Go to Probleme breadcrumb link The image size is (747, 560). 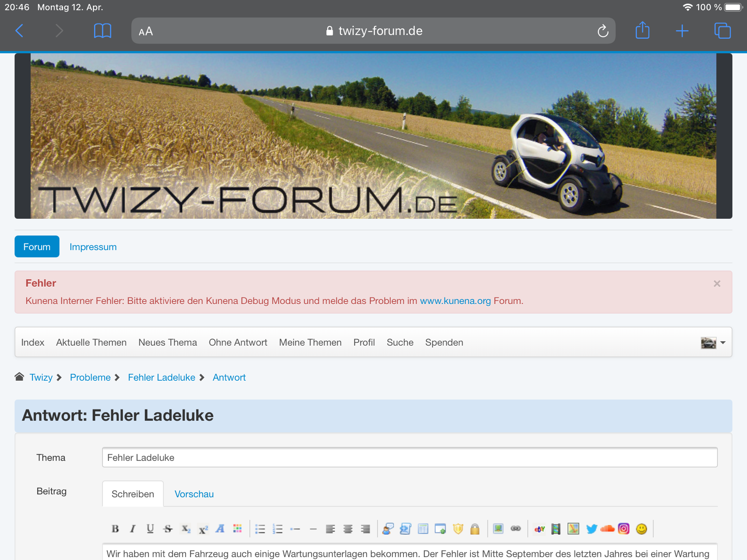90,377
